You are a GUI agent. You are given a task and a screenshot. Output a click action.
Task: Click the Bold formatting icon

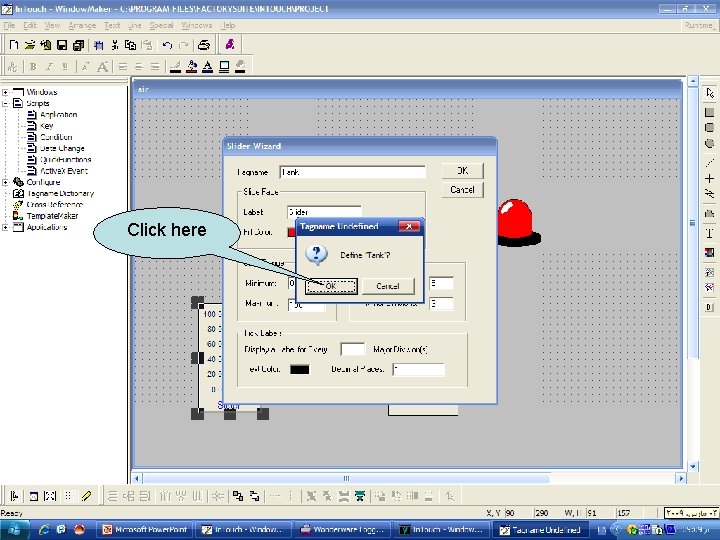click(33, 67)
